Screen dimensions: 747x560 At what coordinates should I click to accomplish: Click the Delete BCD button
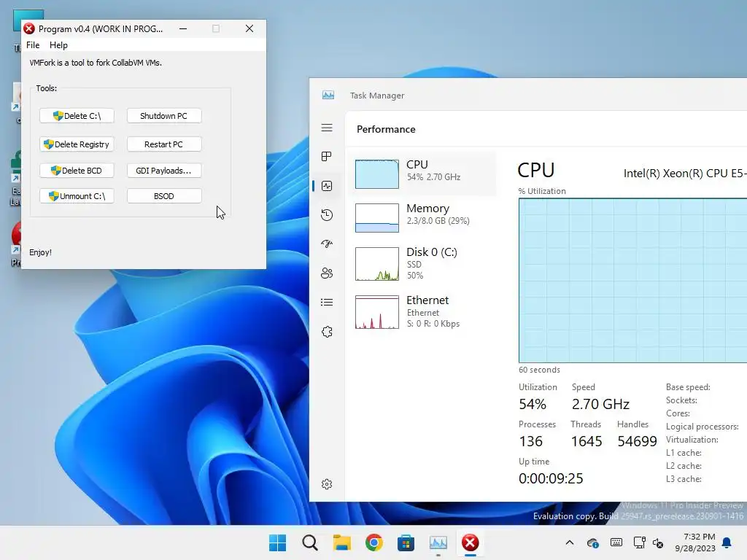pyautogui.click(x=77, y=171)
